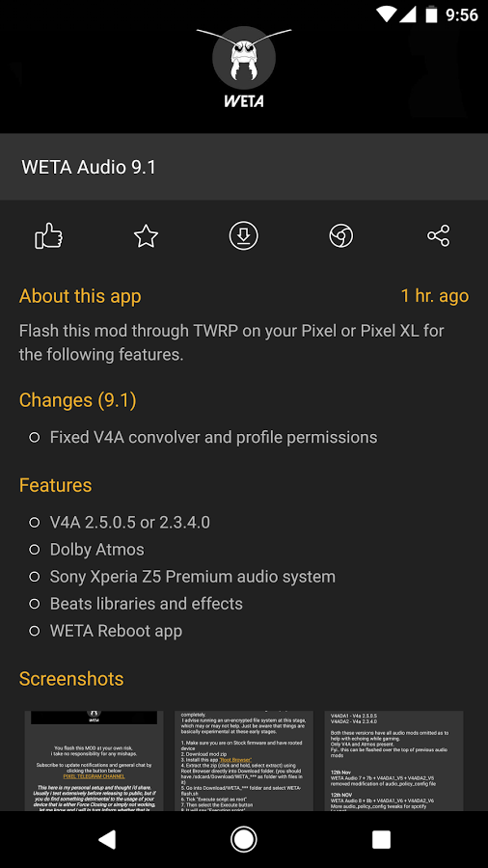Open the first screenshot thumbnail
488x868 pixels.
point(95,761)
